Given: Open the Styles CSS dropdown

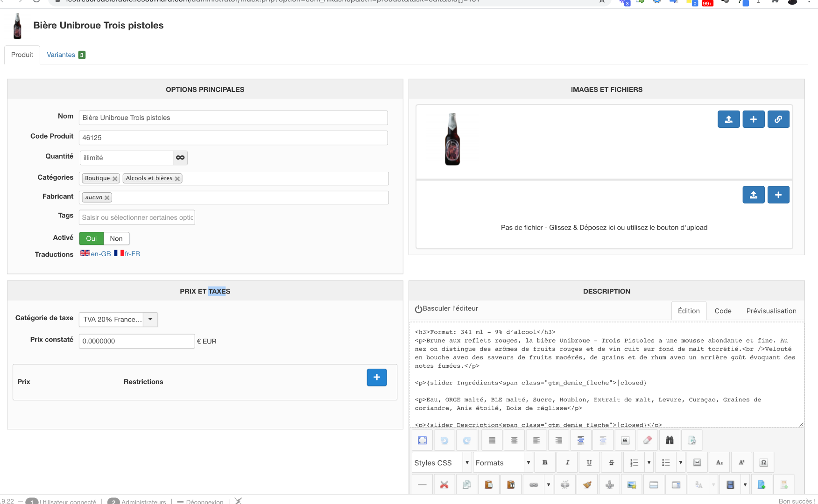Looking at the screenshot, I should 442,462.
